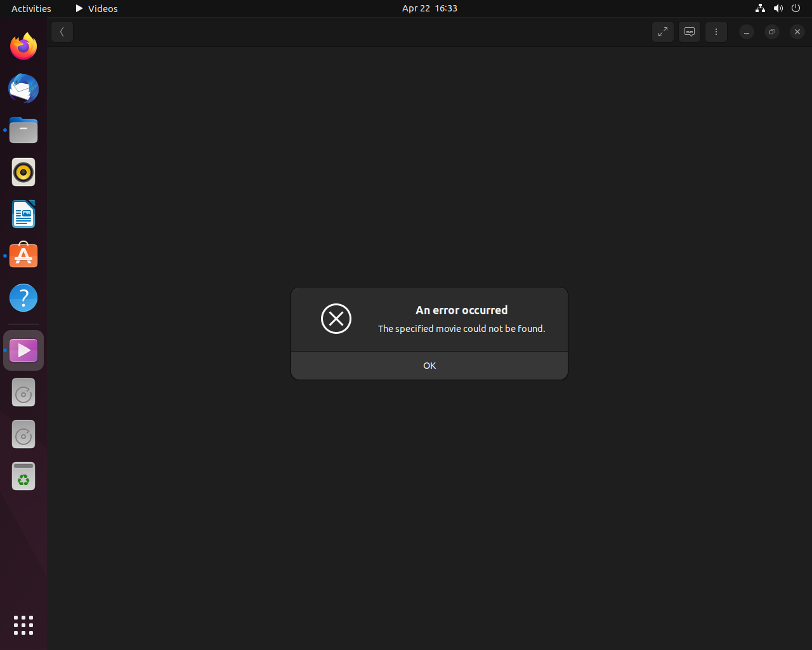Open the Help application in the dock

click(x=23, y=298)
